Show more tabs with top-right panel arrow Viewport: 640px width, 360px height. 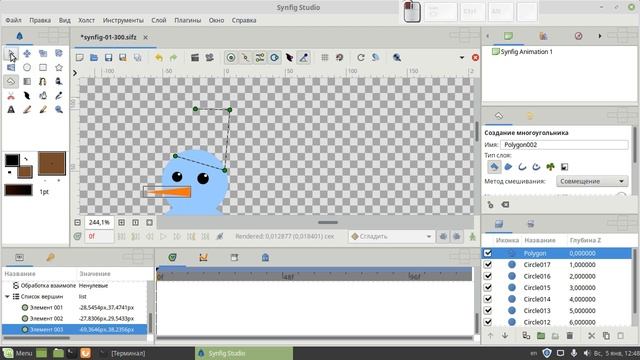[600, 36]
